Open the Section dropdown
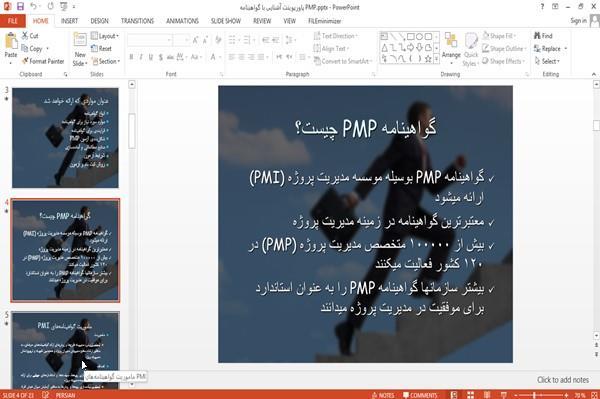Image resolution: width=600 pixels, height=399 pixels. 106,61
